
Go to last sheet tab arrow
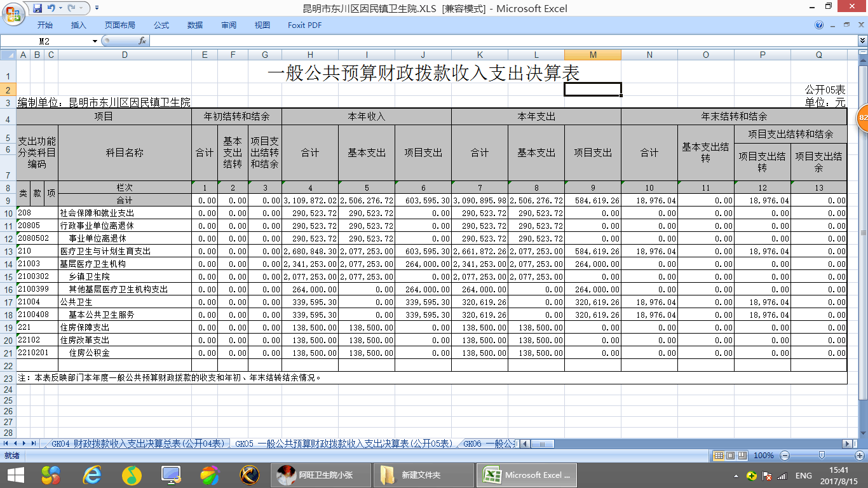[x=34, y=443]
